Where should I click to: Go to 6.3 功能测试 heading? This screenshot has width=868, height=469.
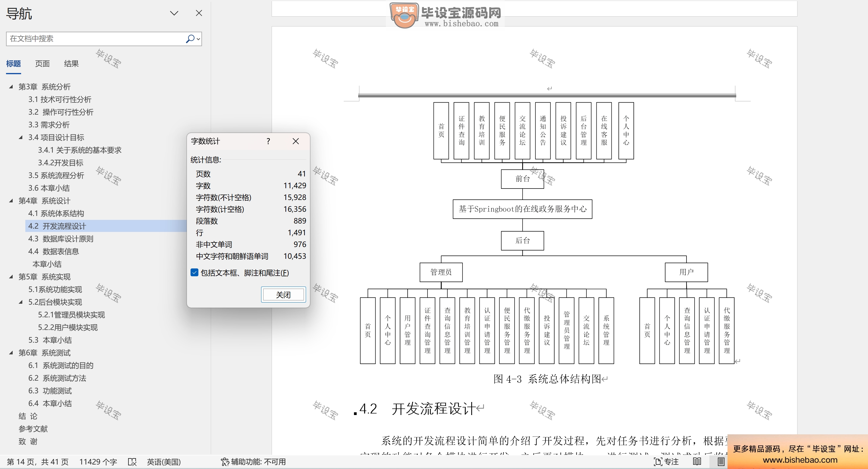click(x=50, y=391)
